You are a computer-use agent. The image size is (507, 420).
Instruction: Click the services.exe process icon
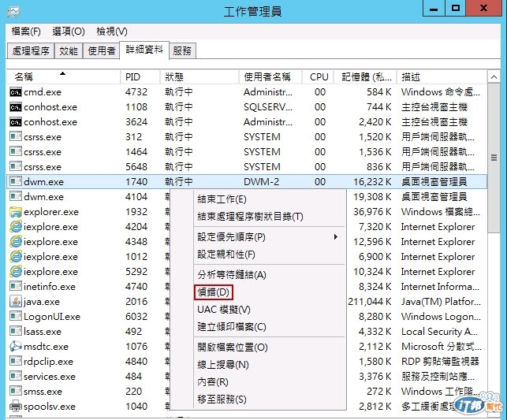(16, 377)
